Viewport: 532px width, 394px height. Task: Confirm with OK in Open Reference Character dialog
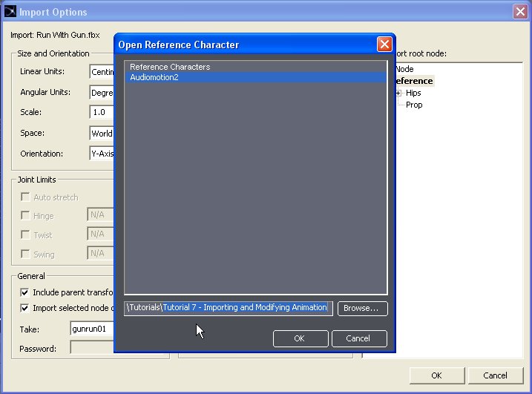click(x=301, y=338)
